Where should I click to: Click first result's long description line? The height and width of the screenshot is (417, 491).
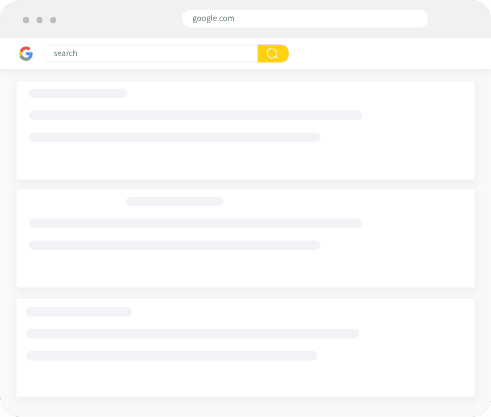(x=195, y=115)
